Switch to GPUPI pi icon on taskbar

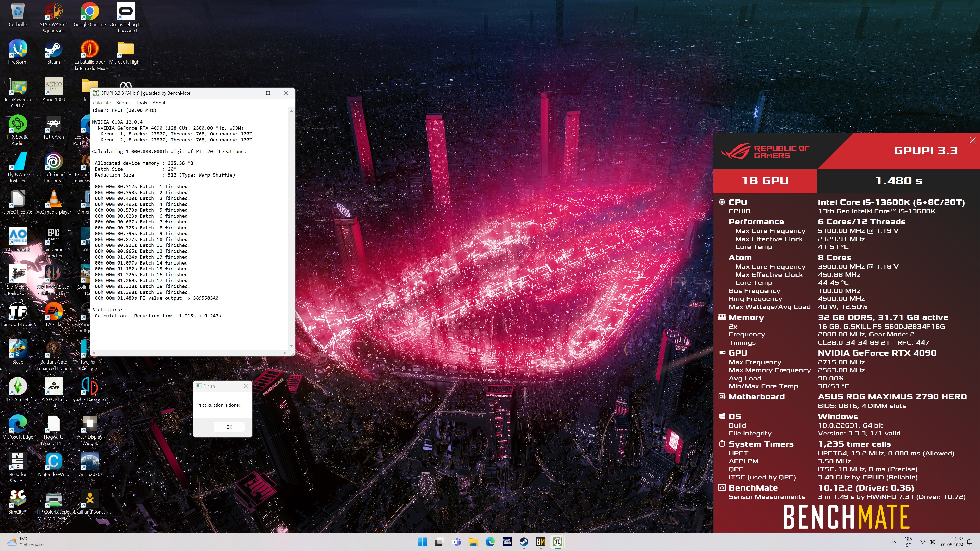pyautogui.click(x=557, y=542)
